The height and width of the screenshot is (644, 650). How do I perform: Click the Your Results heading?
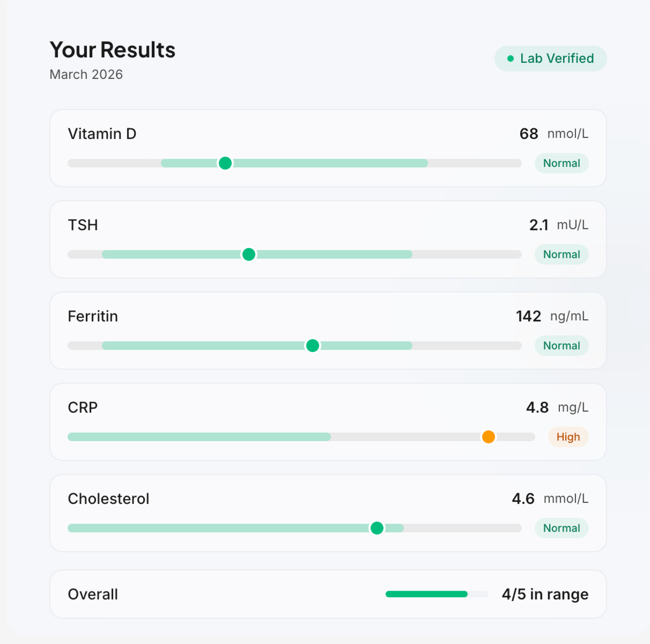112,50
